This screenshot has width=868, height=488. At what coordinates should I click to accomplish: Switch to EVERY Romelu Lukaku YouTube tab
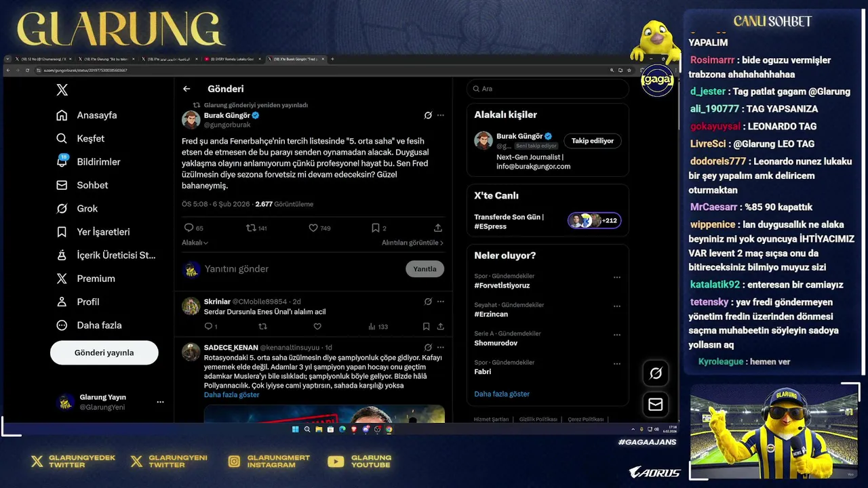tap(233, 59)
